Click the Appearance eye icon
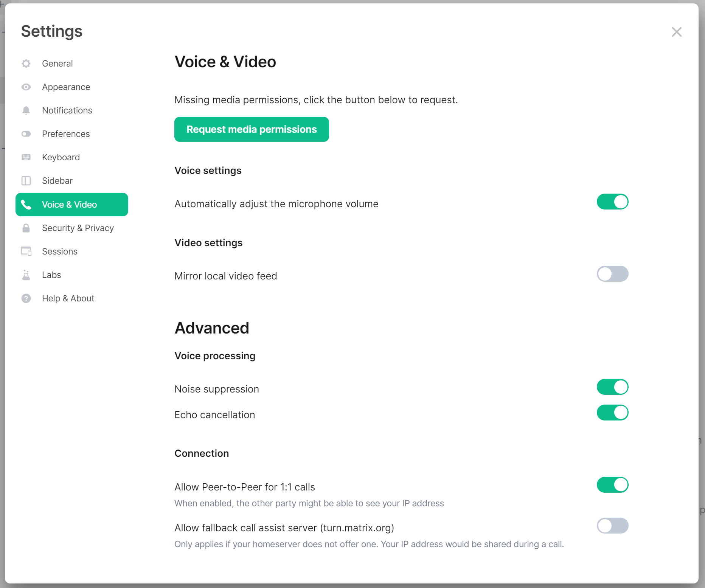The image size is (705, 588). 26,87
